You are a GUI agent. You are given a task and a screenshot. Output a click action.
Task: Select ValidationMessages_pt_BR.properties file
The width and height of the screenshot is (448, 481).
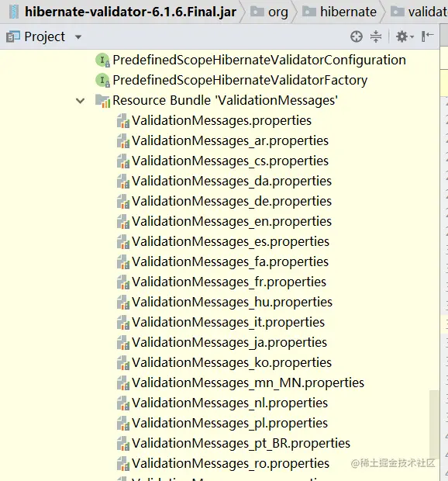pyautogui.click(x=233, y=443)
